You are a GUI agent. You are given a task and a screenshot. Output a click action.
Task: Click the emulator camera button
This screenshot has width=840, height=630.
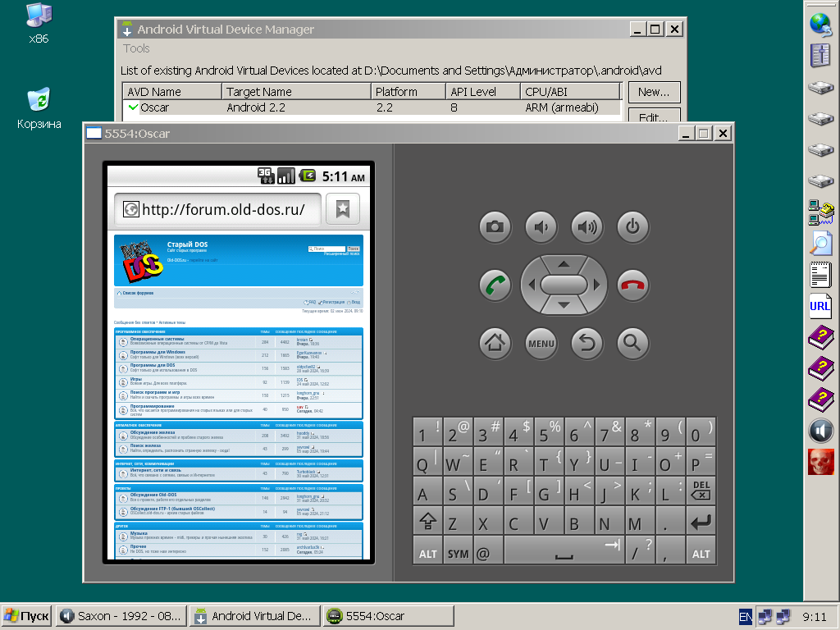pos(495,227)
